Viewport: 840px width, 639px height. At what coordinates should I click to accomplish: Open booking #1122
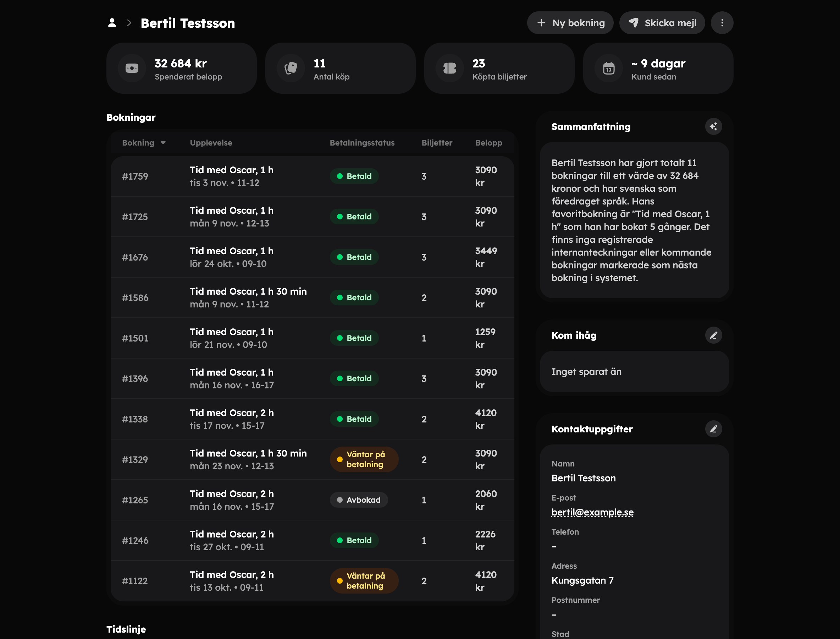(312, 581)
